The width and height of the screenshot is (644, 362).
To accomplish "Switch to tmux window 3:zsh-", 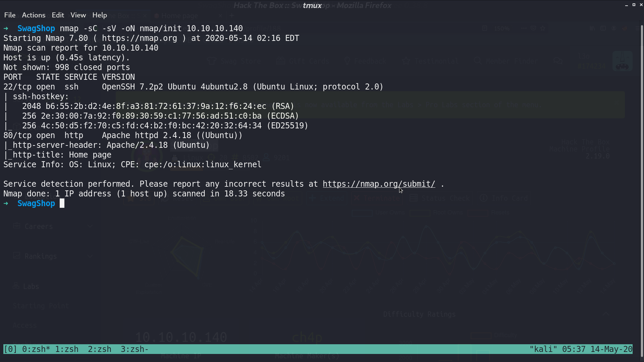I will 135,349.
